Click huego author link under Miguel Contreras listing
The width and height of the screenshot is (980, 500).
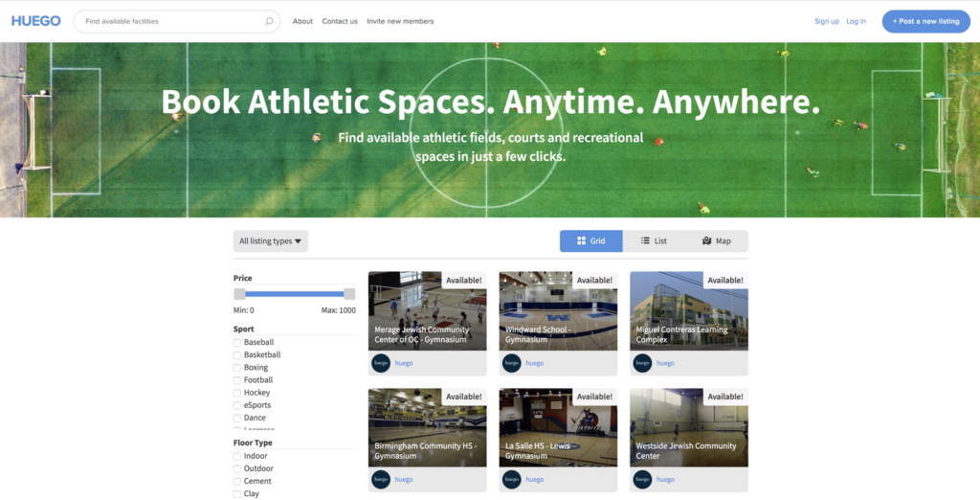pos(665,363)
